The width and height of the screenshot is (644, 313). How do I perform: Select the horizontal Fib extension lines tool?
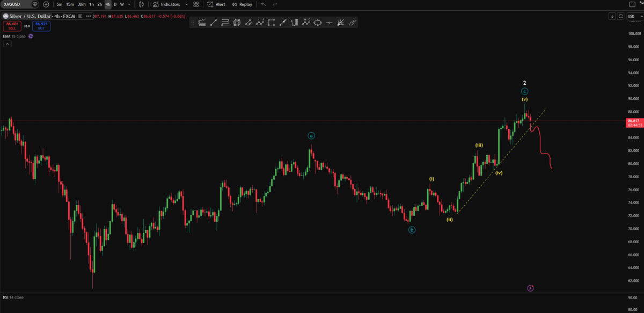[x=225, y=23]
